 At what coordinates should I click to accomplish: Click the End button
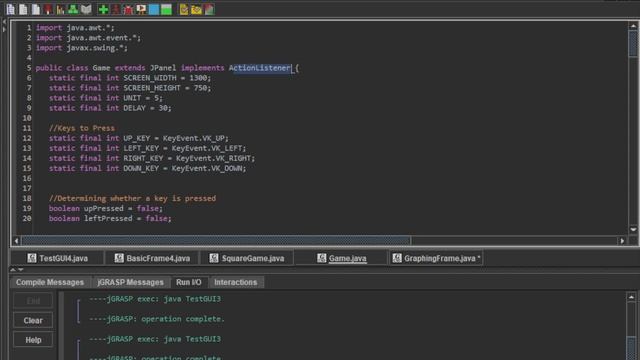(x=33, y=301)
